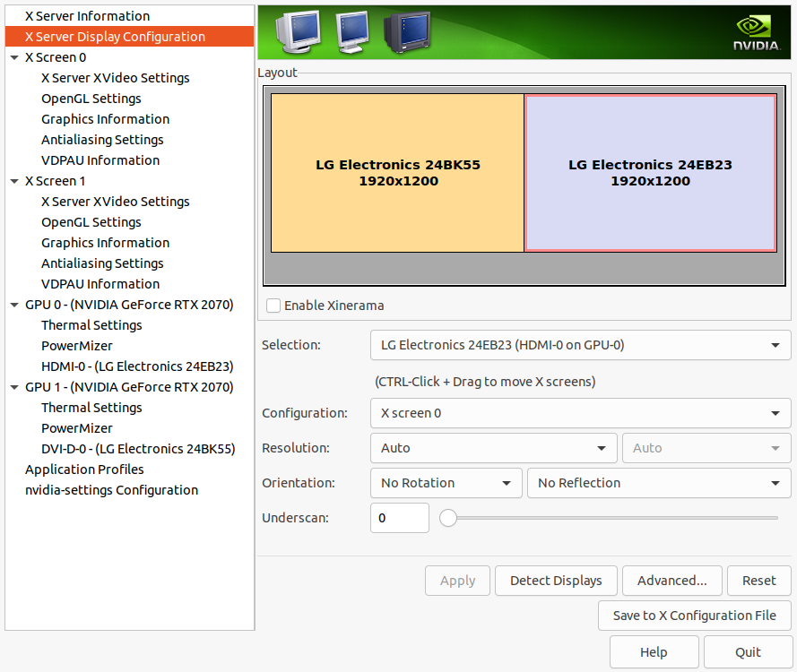Click the Underscan value input field
Image resolution: width=797 pixels, height=672 pixels.
(x=399, y=518)
